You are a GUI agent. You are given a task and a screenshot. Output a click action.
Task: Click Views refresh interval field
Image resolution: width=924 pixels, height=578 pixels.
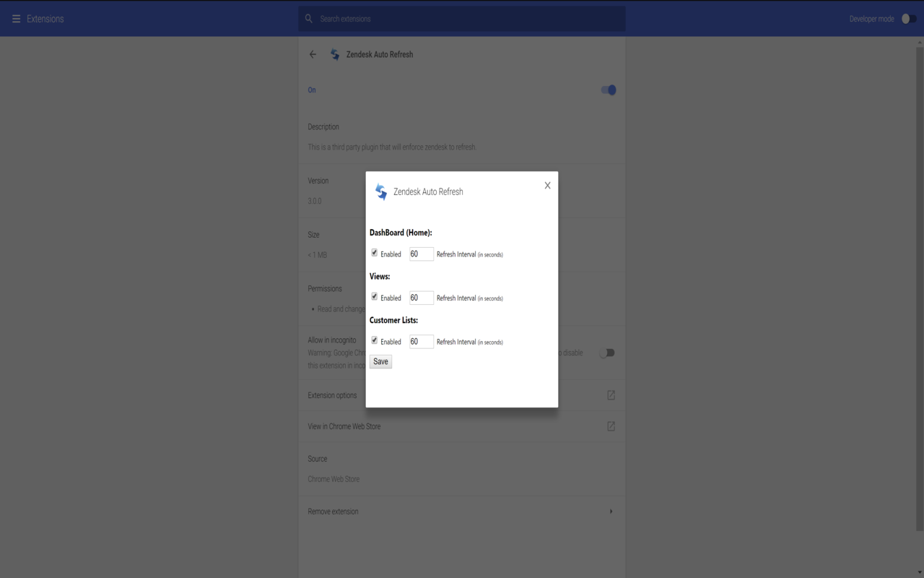tap(422, 298)
